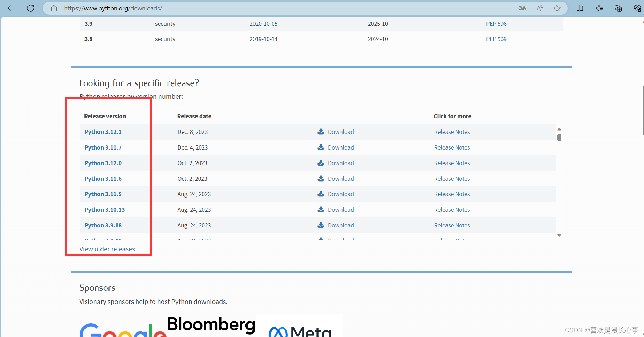Download link text for Python 3.12.1
Screen dimensions: 644x337
click(x=341, y=132)
